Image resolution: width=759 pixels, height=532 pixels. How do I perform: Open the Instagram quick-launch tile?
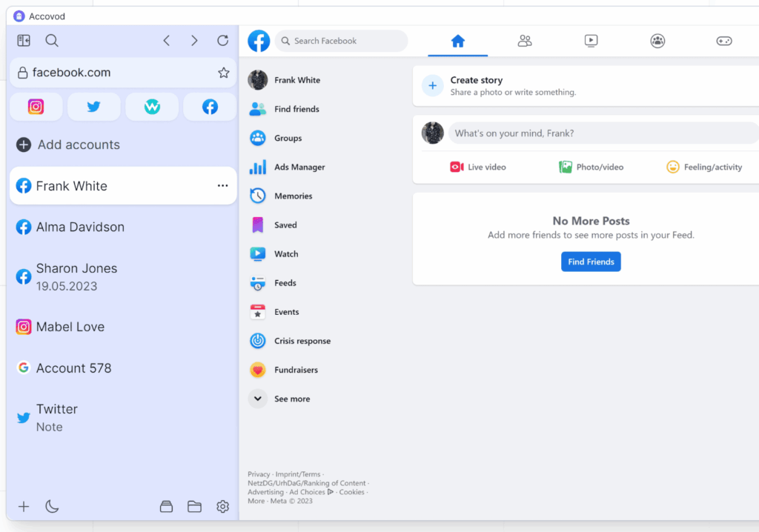point(36,107)
